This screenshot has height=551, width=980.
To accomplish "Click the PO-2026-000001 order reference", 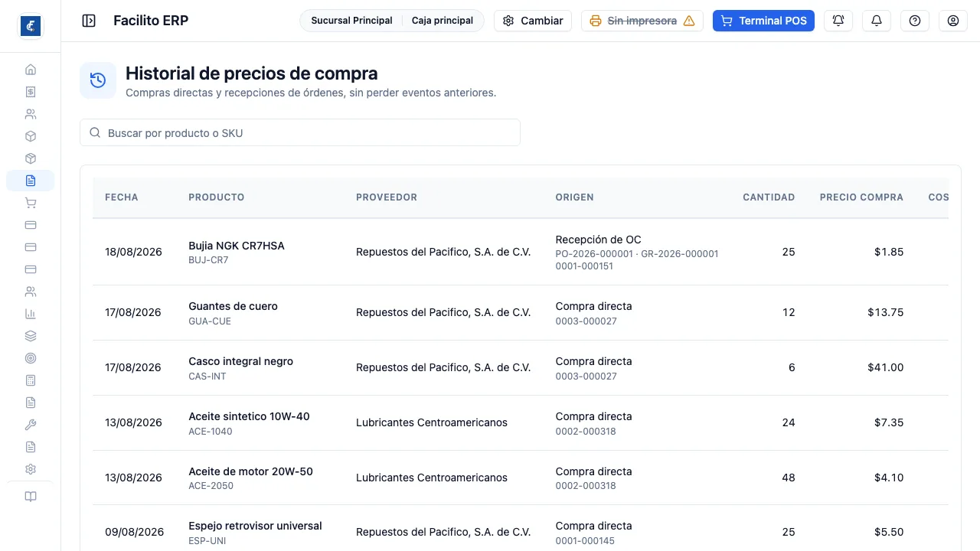I will [595, 253].
